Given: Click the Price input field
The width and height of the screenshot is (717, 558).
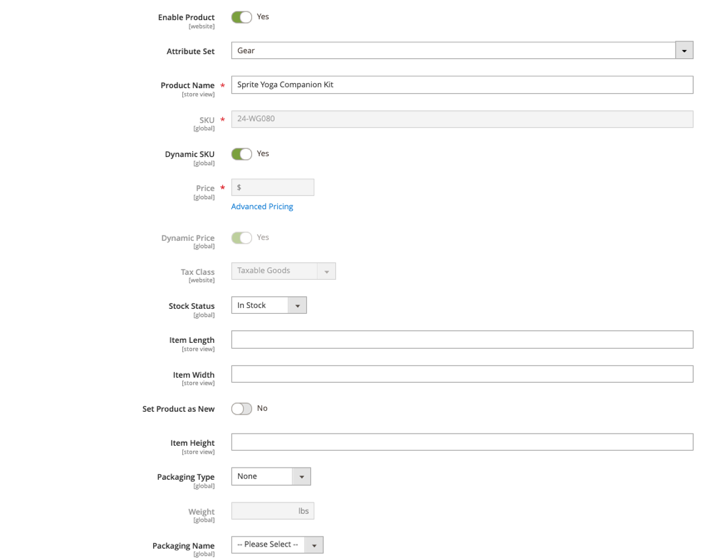Looking at the screenshot, I should coord(273,188).
